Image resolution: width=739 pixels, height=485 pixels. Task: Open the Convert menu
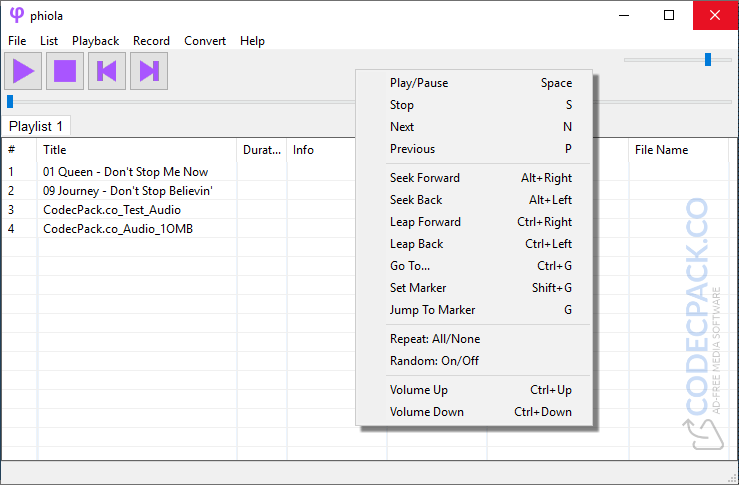coord(205,41)
